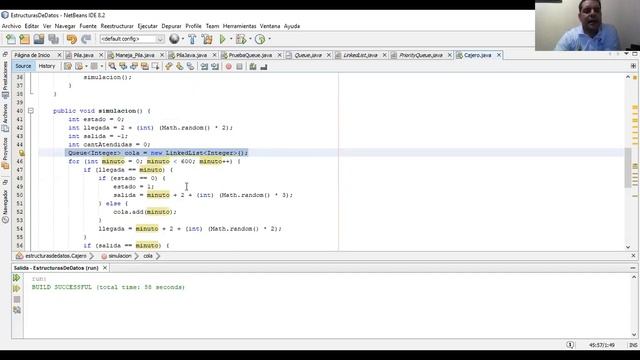This screenshot has height=360, width=640.
Task: Switch to the PruebaQueue.java tab
Action: point(250,55)
